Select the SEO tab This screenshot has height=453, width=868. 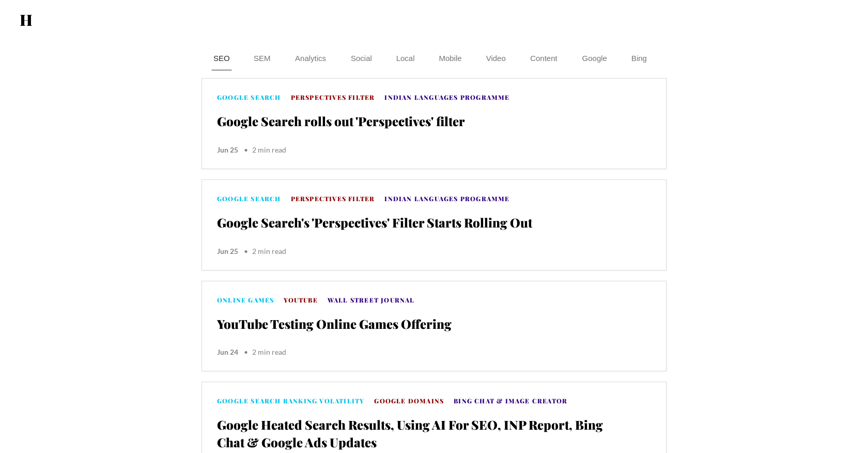[222, 58]
